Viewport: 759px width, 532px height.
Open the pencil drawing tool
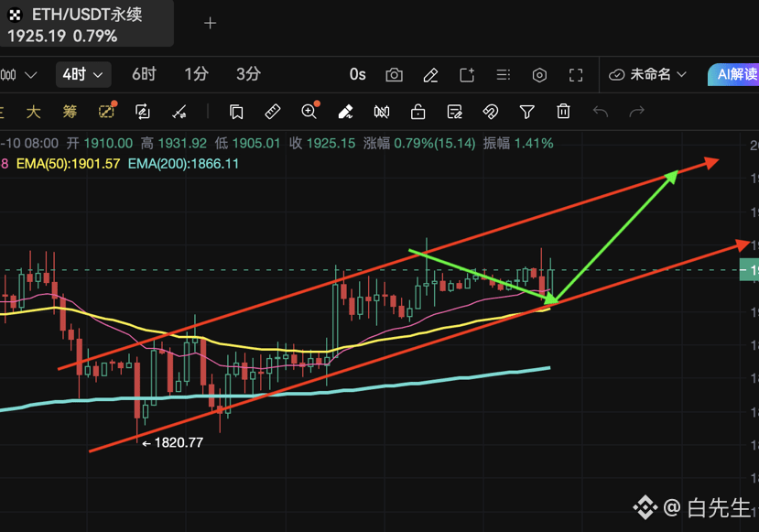point(430,75)
